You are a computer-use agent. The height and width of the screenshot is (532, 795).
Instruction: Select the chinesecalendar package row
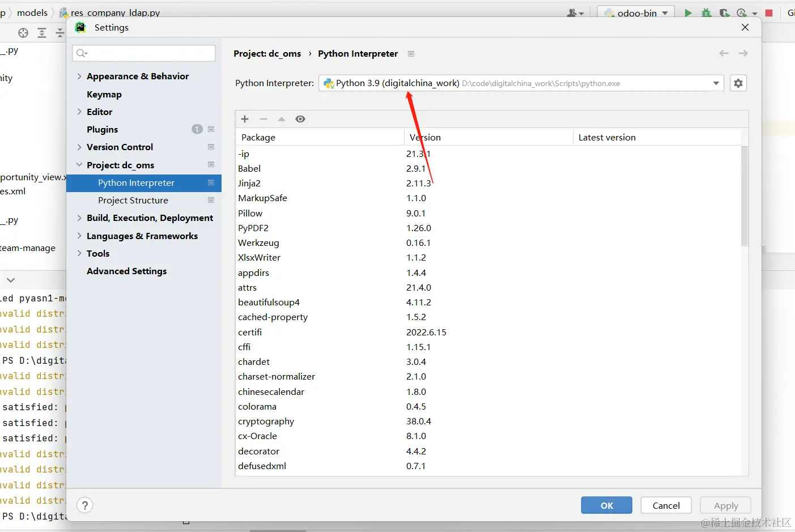[x=488, y=391]
